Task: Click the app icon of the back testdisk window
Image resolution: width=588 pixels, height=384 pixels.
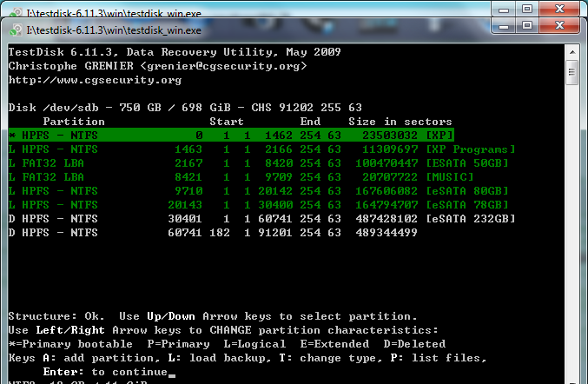Action: (17, 13)
